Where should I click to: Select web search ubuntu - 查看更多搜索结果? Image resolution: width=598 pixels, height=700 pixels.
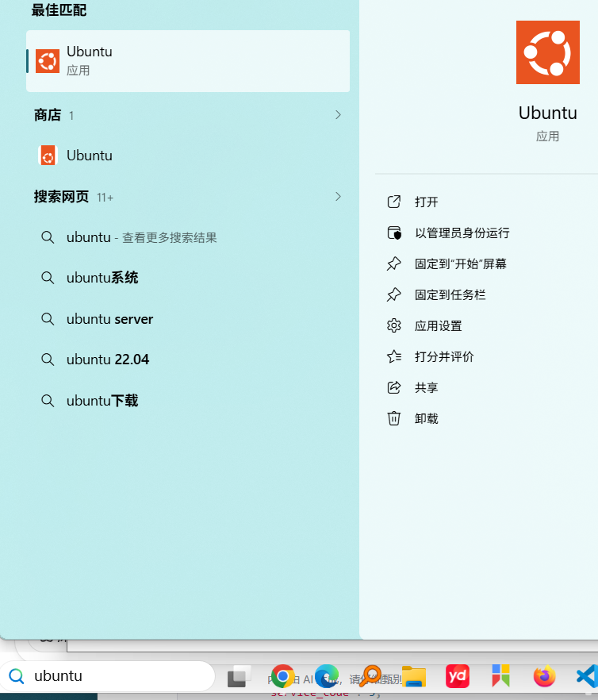click(x=188, y=237)
